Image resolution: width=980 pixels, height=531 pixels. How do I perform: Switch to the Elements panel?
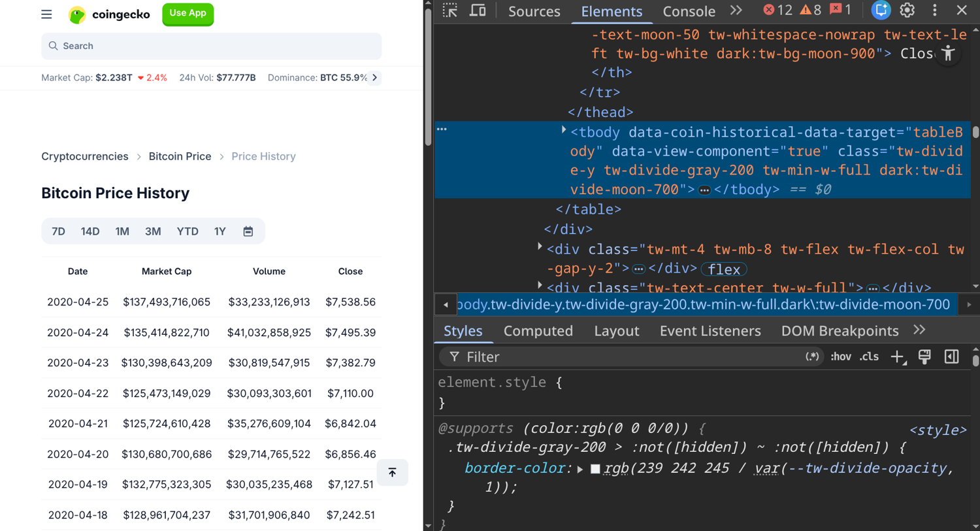[612, 11]
